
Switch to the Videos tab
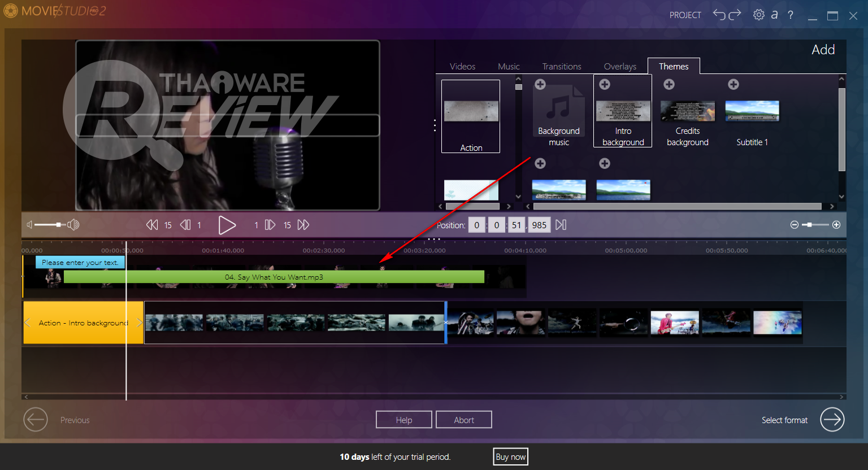462,66
